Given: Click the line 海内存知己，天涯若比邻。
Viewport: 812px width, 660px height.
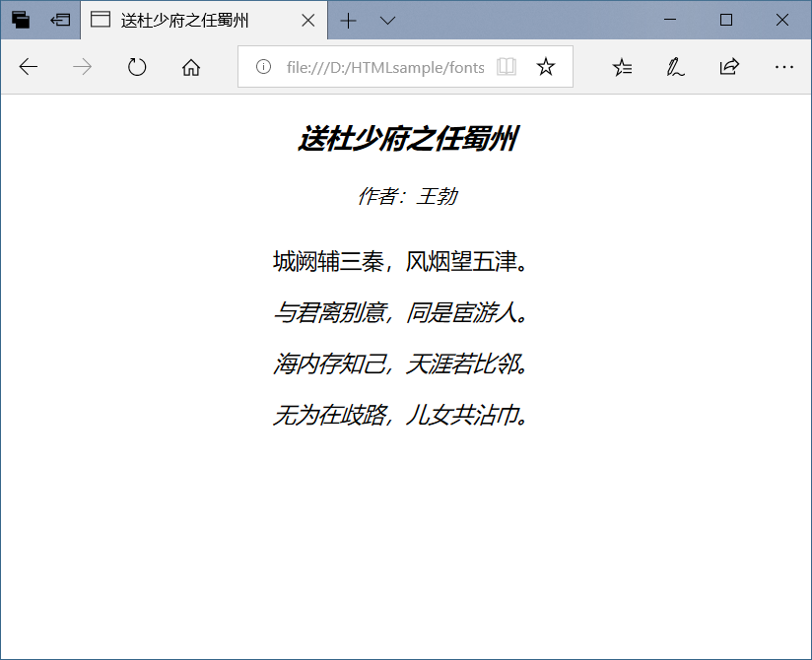Looking at the screenshot, I should coord(400,363).
